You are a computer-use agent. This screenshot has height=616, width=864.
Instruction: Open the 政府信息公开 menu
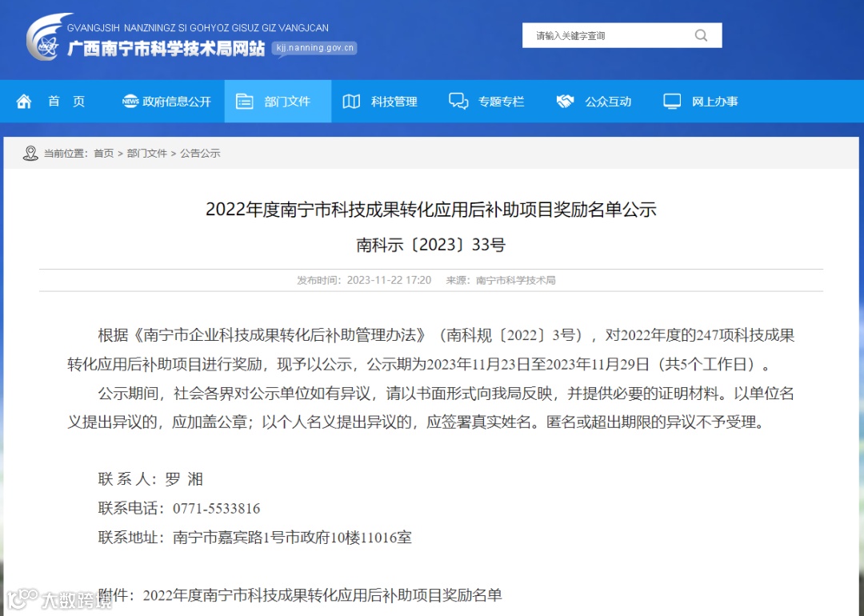177,102
